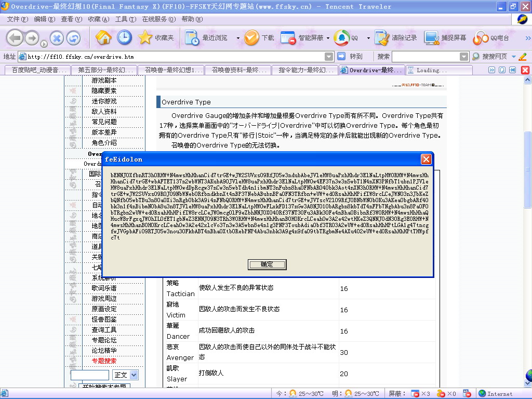The width and height of the screenshot is (532, 399).
Task: Click the address bar URL field
Action: (x=171, y=57)
